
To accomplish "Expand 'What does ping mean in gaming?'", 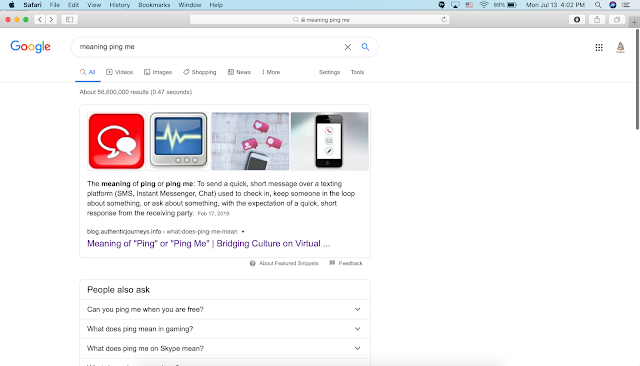I will pos(225,329).
